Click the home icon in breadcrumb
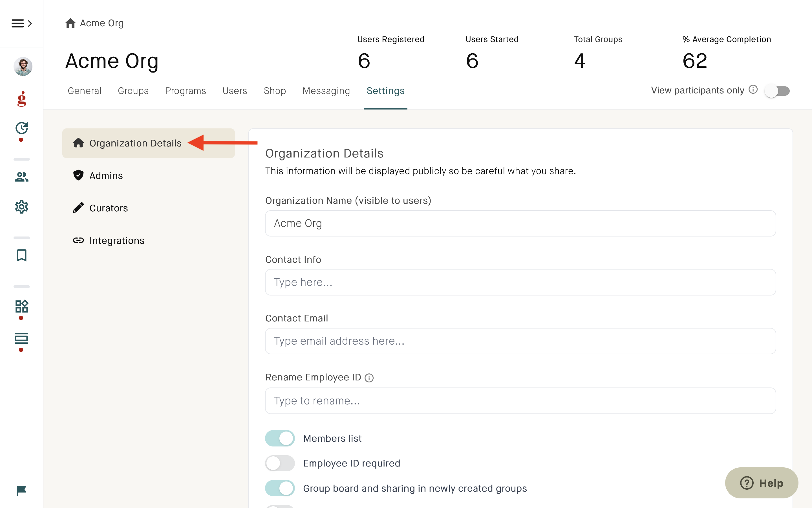Viewport: 812px width, 508px height. tap(70, 23)
